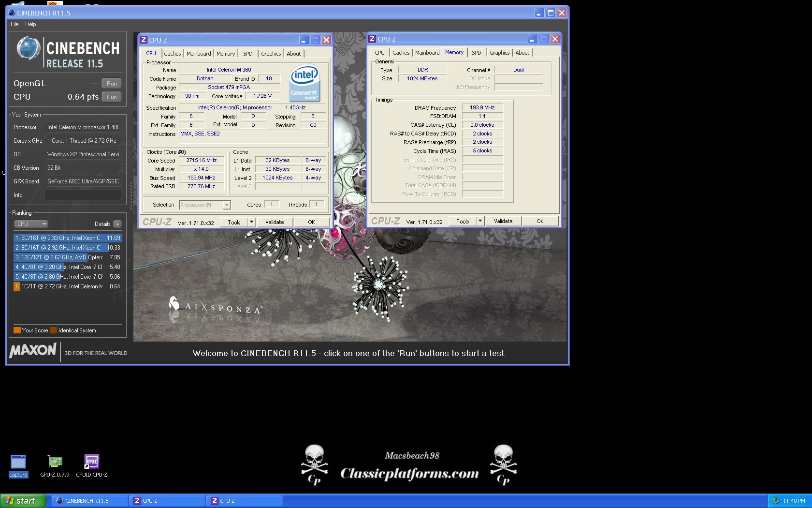Screen dimensions: 812x508
Task: Click Validate in left CPU-Z window
Action: [x=275, y=222]
